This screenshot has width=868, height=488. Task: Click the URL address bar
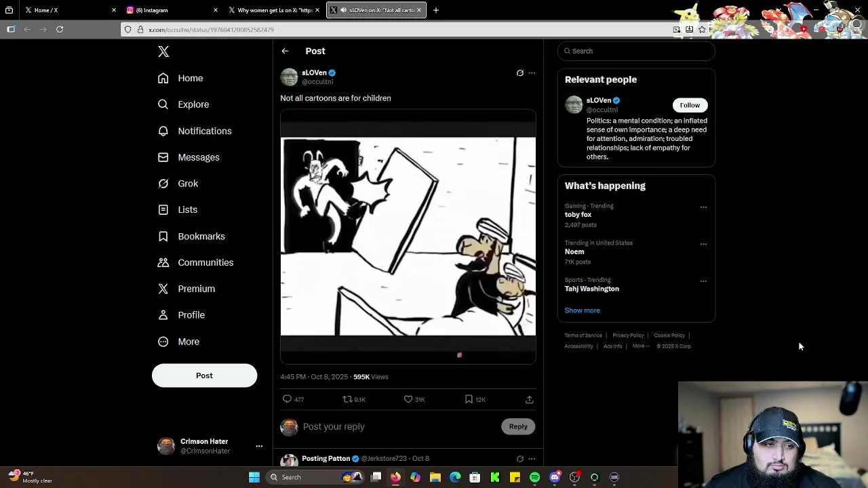[400, 30]
